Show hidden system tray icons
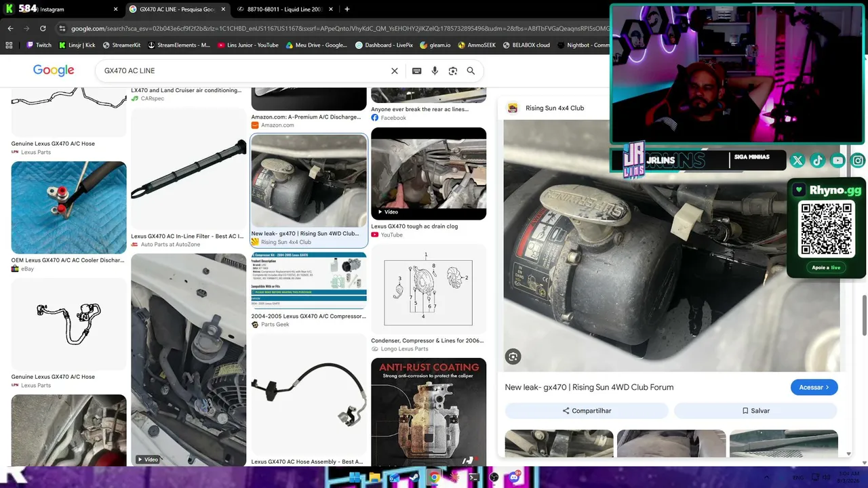 click(767, 477)
